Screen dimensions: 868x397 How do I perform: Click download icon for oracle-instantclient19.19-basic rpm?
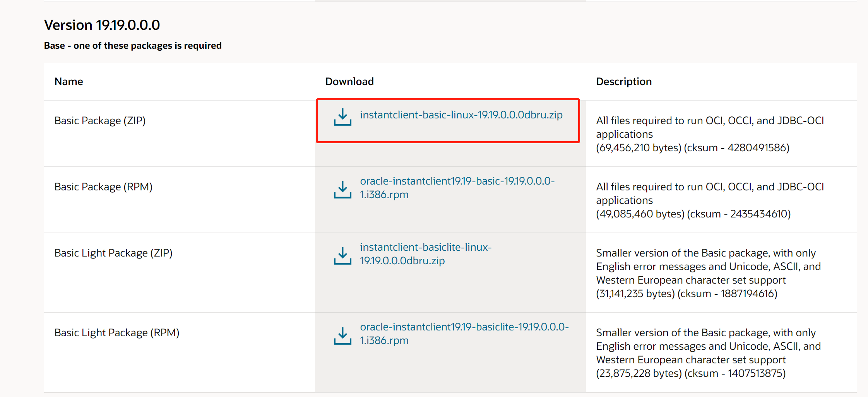pyautogui.click(x=342, y=190)
